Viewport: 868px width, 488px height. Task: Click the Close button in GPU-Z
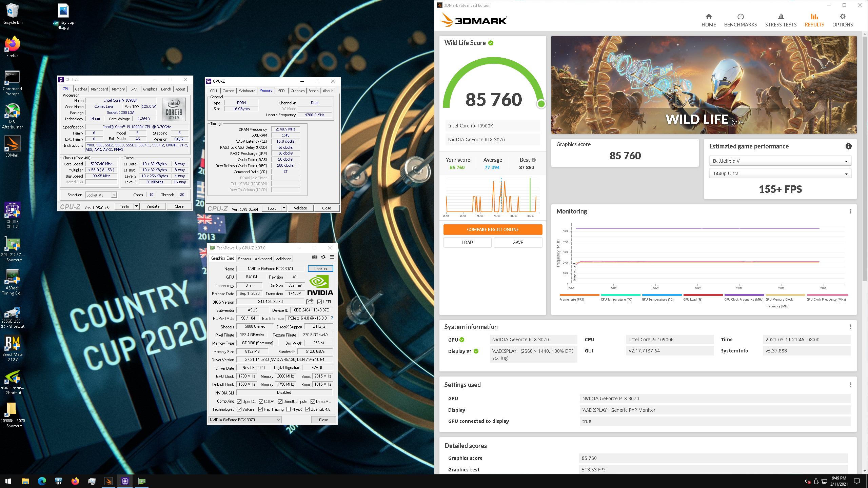[323, 420]
